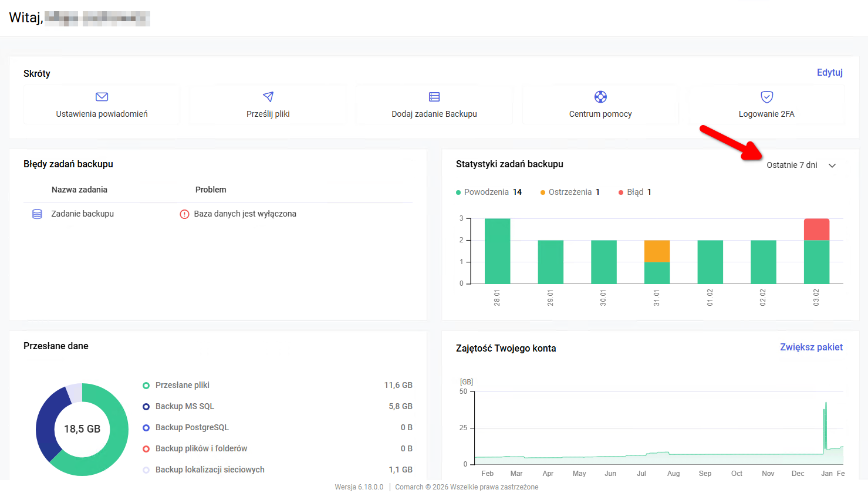Click the paper plane Prześlij pliki icon
The image size is (868, 493).
(x=268, y=97)
